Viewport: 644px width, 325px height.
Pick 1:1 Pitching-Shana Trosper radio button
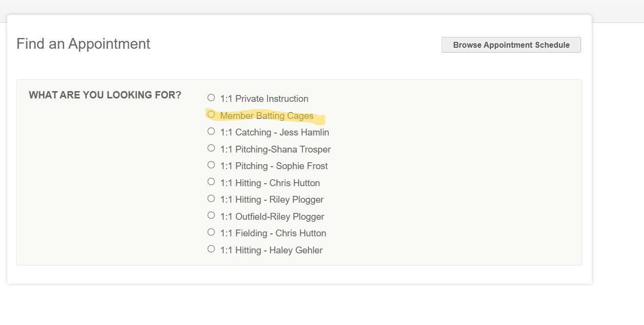pos(211,148)
